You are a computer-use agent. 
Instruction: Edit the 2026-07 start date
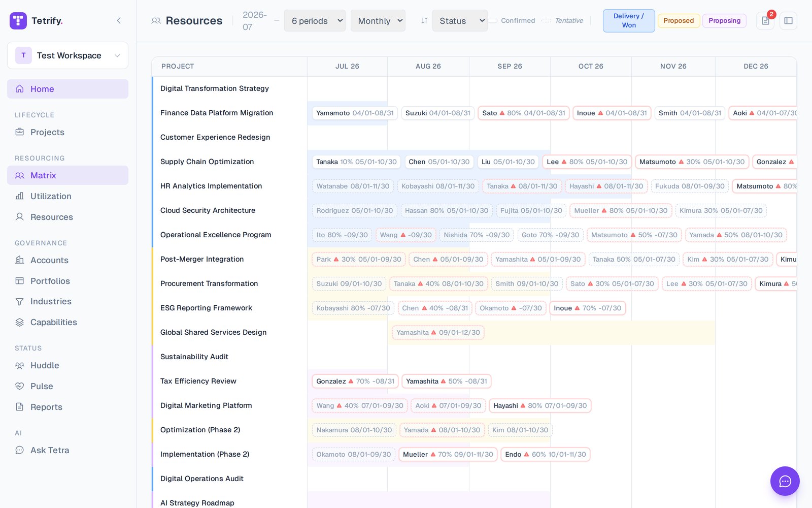pyautogui.click(x=255, y=21)
